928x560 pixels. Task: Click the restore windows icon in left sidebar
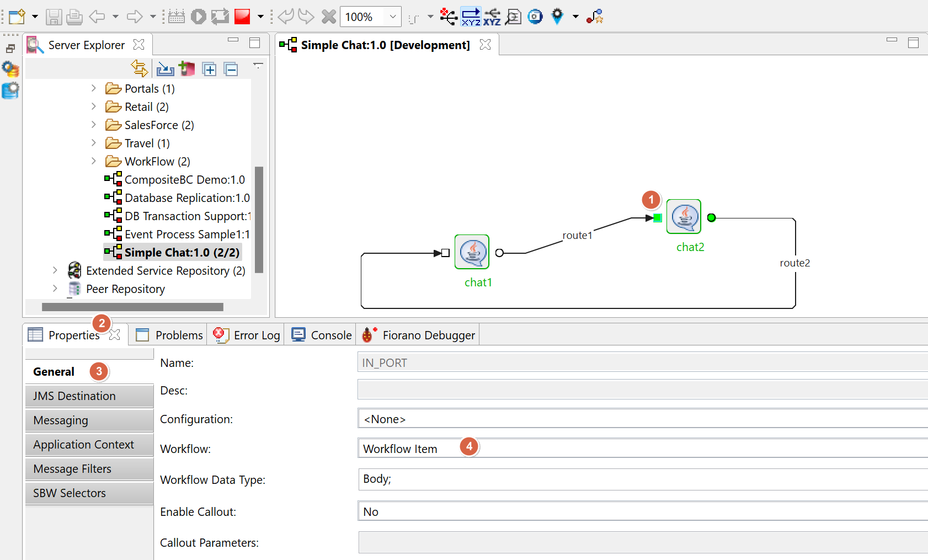coord(10,49)
